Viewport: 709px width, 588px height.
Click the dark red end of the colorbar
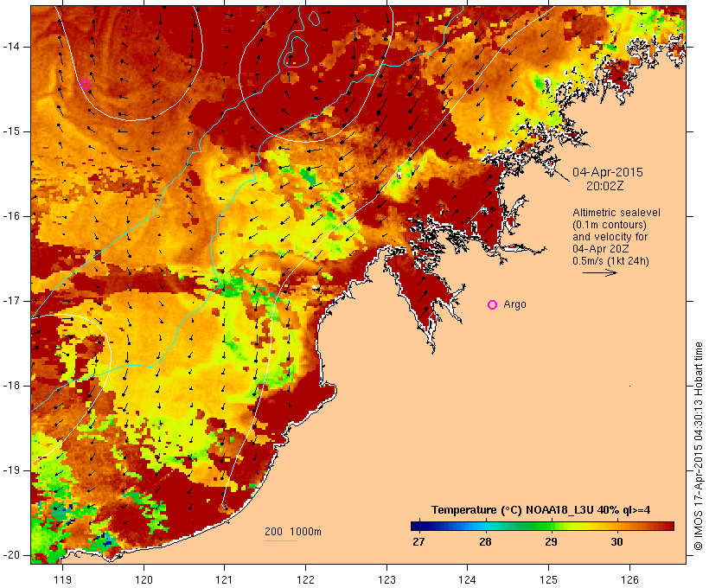click(x=667, y=526)
